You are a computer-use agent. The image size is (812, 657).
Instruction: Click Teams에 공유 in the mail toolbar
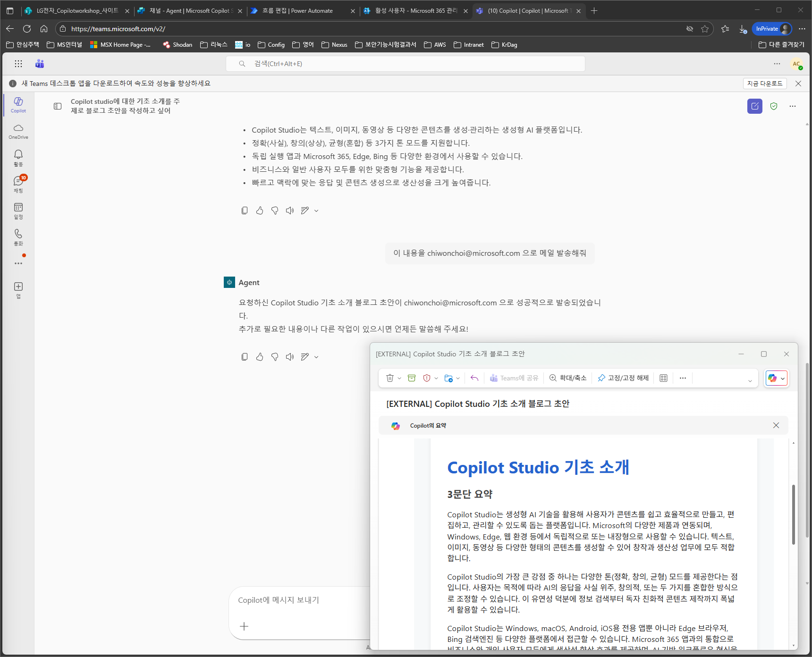pyautogui.click(x=514, y=378)
